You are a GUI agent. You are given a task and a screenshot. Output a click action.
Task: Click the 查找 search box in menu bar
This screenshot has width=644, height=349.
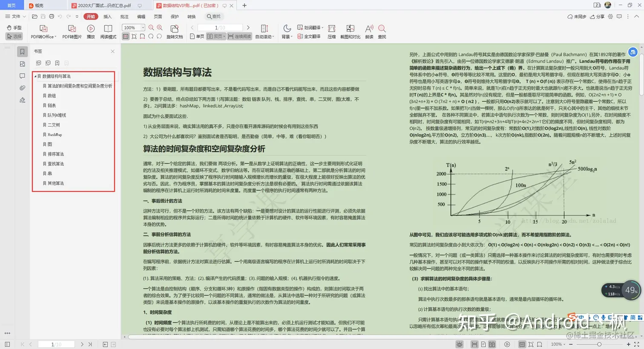[214, 17]
